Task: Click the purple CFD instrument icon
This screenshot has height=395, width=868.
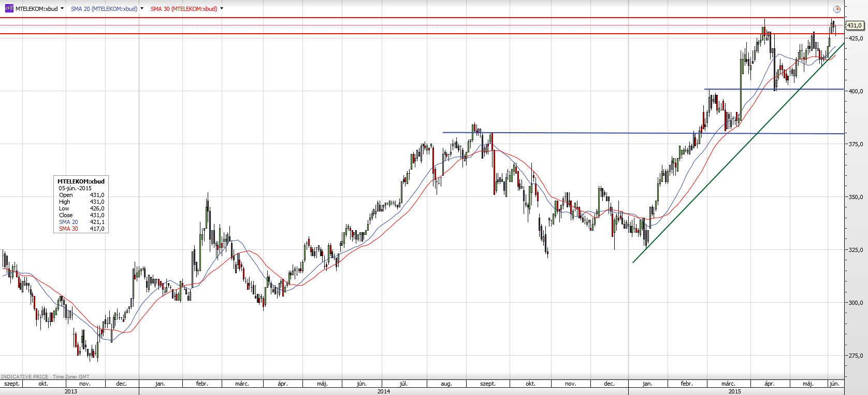Action: (x=9, y=9)
